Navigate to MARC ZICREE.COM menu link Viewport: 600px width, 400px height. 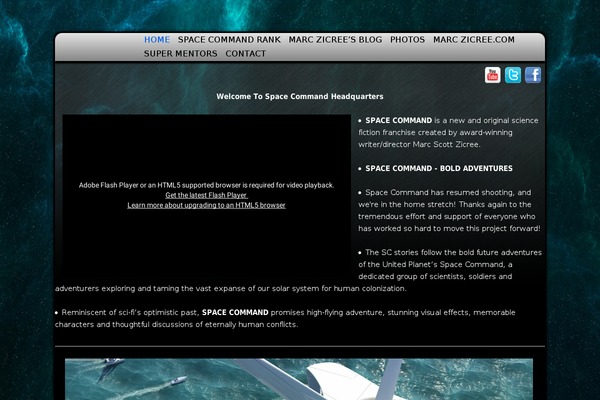point(474,40)
